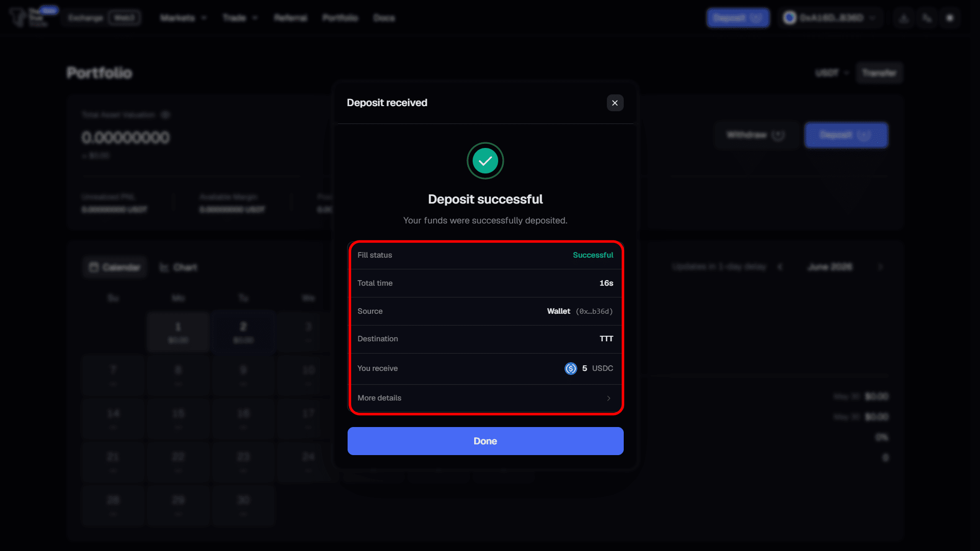Viewport: 980px width, 551px height.
Task: Switch to the Chart tab
Action: [178, 267]
